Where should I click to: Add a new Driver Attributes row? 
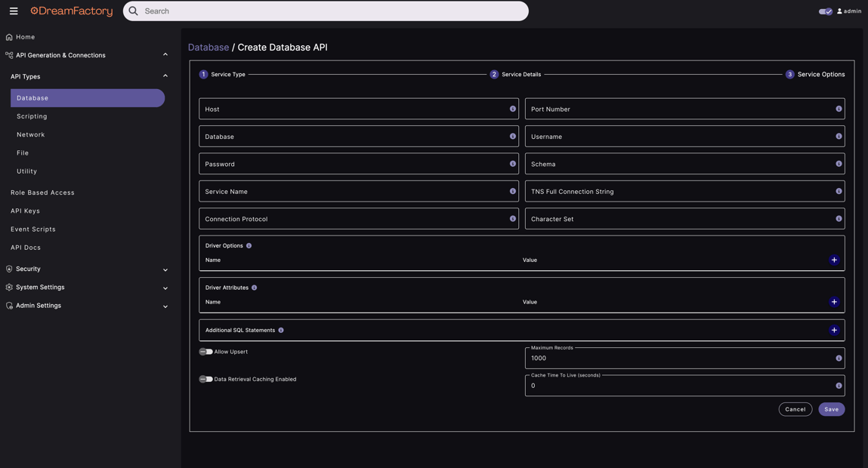pos(834,302)
